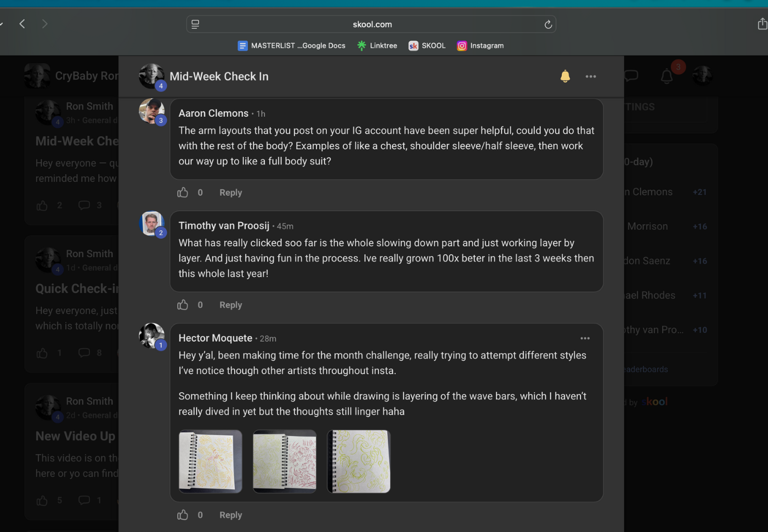Open the Share icon in the browser toolbar
Image resolution: width=768 pixels, height=532 pixels.
tap(762, 24)
